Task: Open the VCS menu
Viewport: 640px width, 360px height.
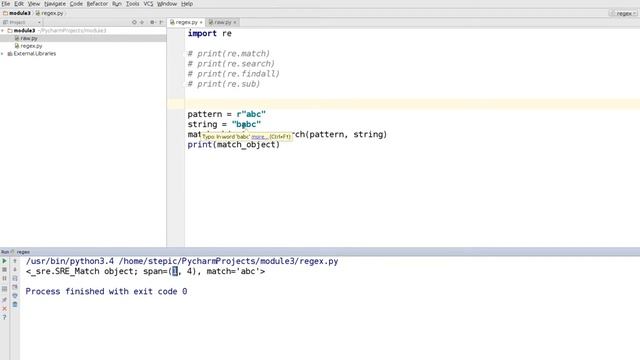Action: [x=148, y=4]
